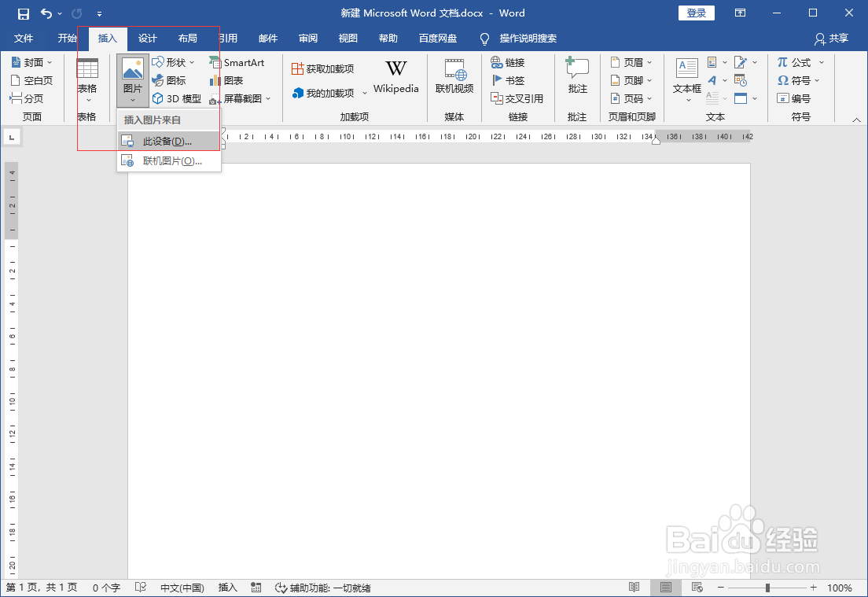868x597 pixels.
Task: Click the word count '0 个字'
Action: click(106, 588)
